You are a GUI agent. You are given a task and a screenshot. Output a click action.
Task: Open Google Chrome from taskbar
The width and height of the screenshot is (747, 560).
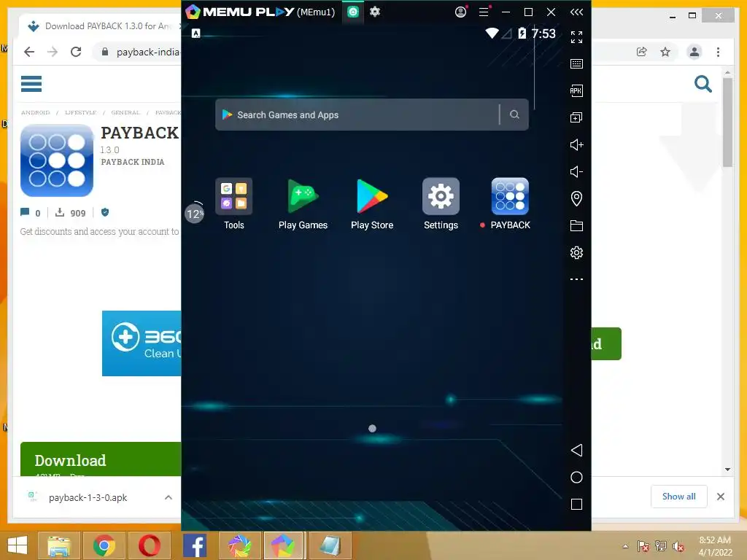(104, 545)
